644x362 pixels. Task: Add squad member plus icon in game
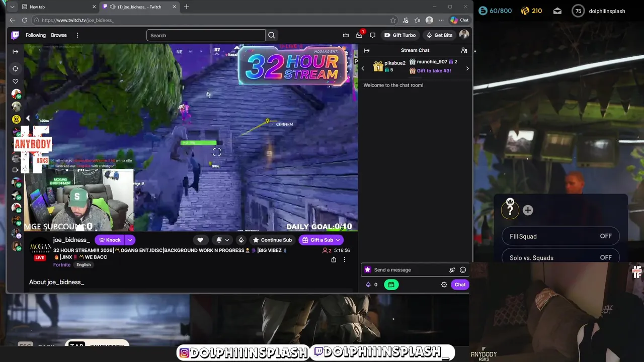(x=528, y=210)
